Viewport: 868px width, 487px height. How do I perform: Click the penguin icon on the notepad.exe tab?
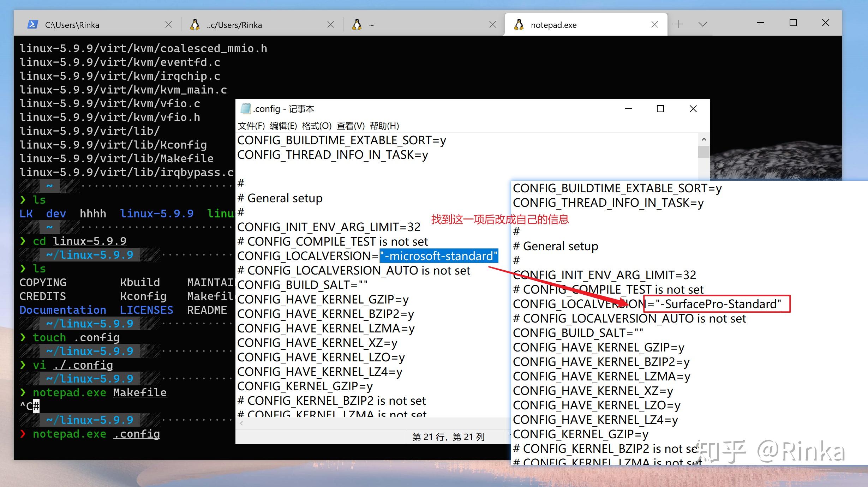pyautogui.click(x=519, y=25)
